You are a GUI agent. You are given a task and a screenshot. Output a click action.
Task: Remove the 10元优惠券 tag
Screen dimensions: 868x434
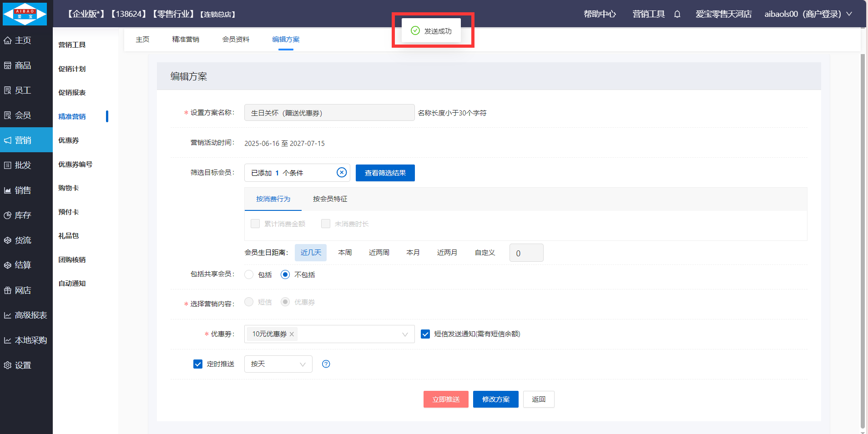[x=292, y=334]
